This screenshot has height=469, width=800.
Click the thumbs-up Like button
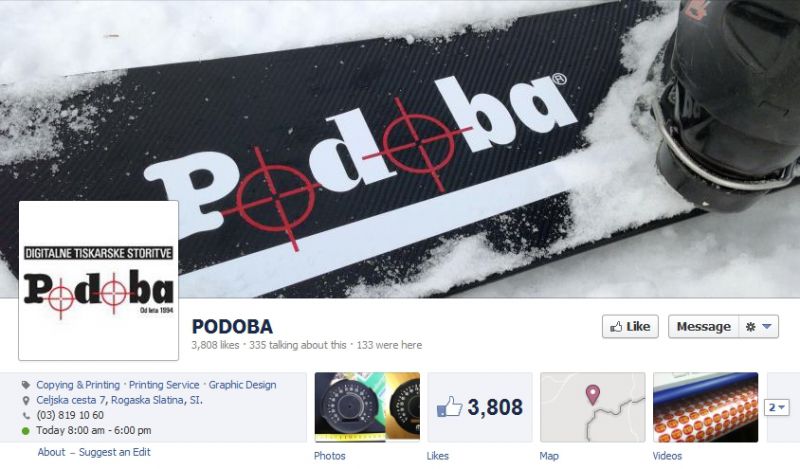[x=630, y=327]
